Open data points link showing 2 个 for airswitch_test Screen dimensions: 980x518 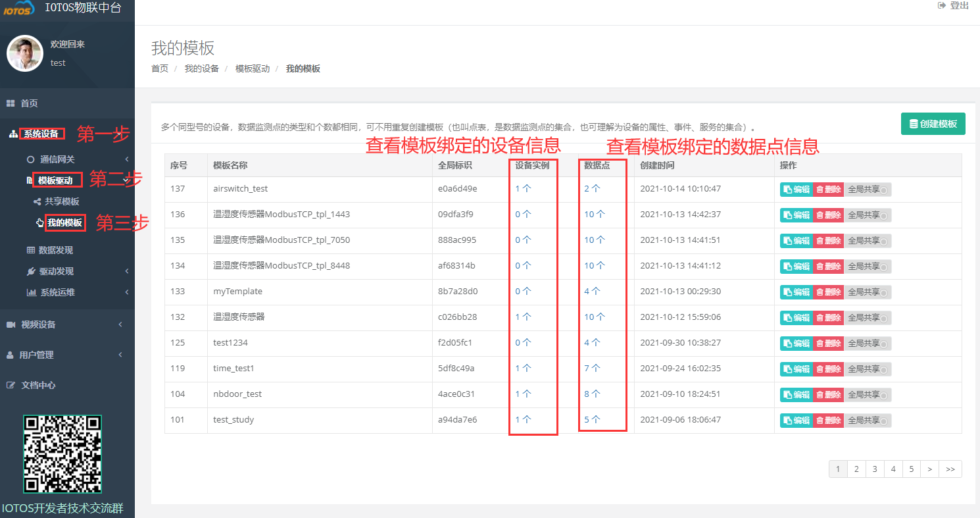point(591,189)
